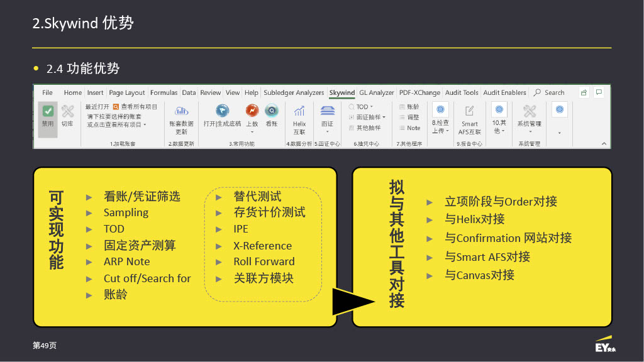Screen dimensions: 644x362
Task: Open the 打开|生成底稿 blue globe icon
Action: 222,111
